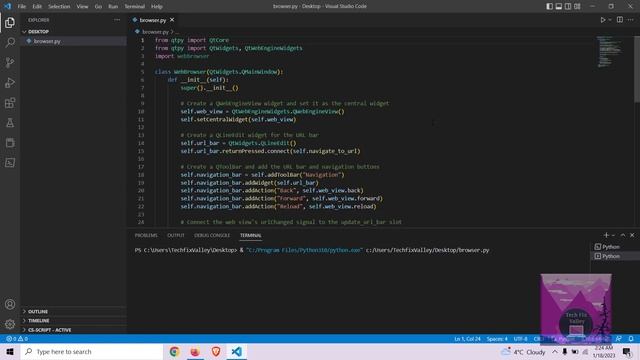Click the Windows Start button
640x360 pixels.
10,351
